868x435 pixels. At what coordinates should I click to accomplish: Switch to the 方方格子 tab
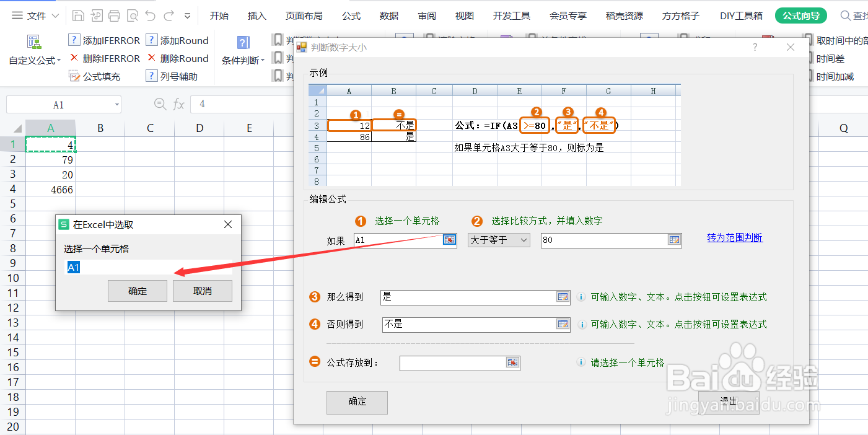click(x=681, y=15)
